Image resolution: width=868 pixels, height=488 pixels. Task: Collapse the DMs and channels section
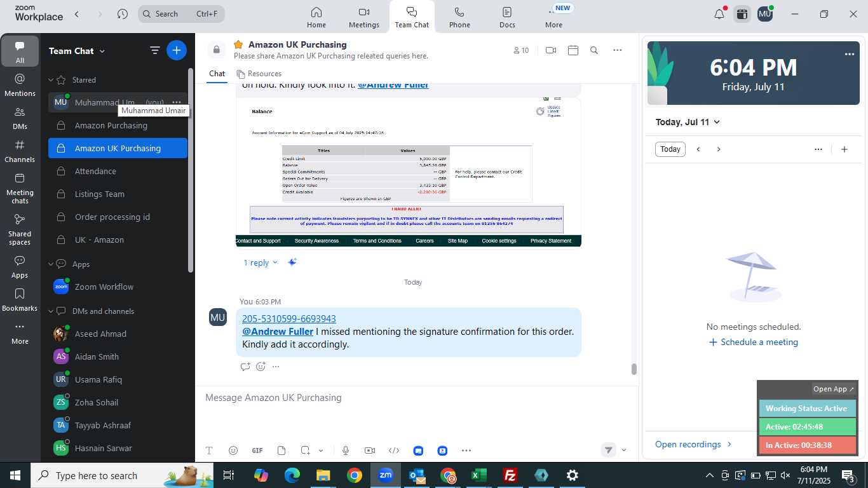tap(51, 311)
